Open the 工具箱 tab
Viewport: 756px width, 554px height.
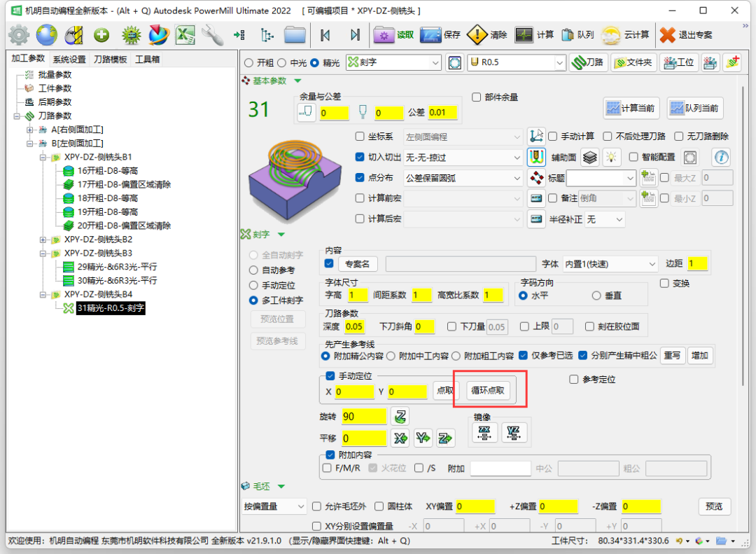pos(147,60)
